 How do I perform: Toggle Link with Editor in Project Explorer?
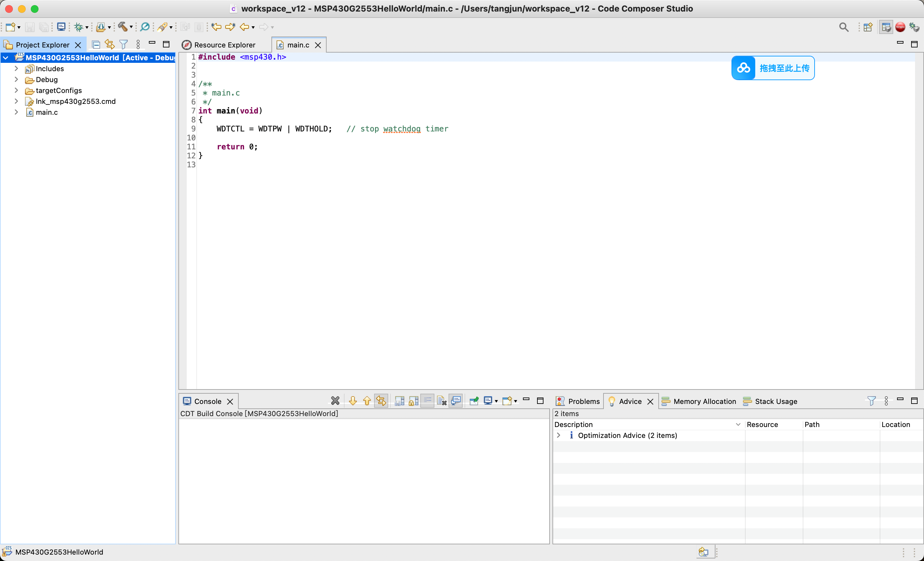pyautogui.click(x=109, y=45)
